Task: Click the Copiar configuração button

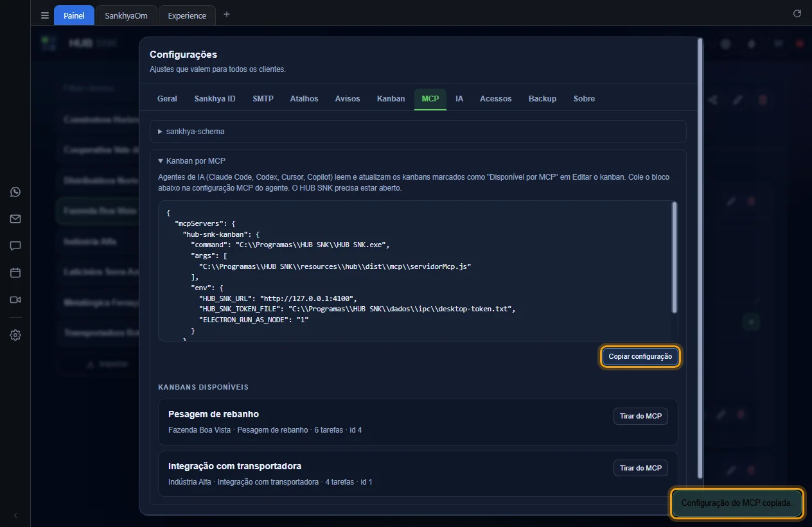Action: [640, 356]
